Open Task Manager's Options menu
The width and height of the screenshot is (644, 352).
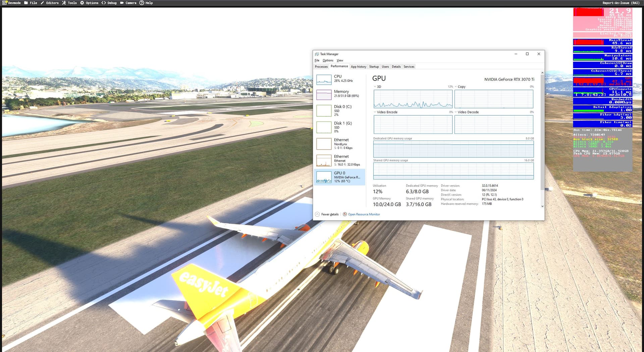(x=328, y=60)
